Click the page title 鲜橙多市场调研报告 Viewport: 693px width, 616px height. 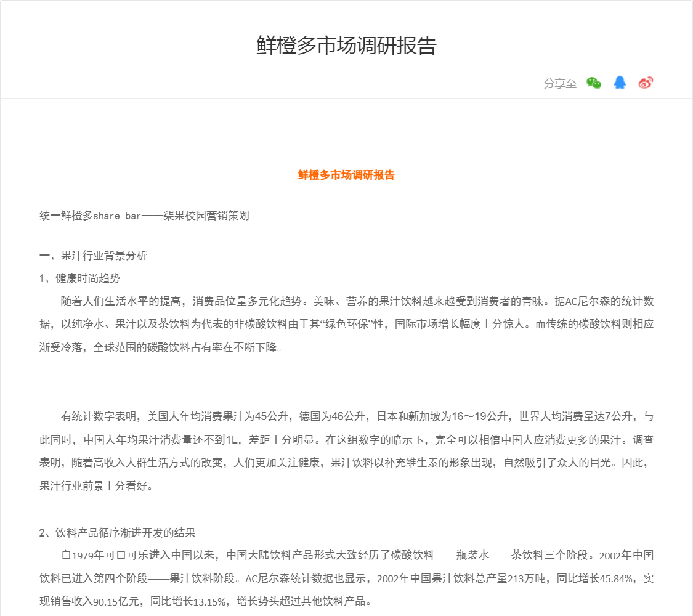pos(346,46)
